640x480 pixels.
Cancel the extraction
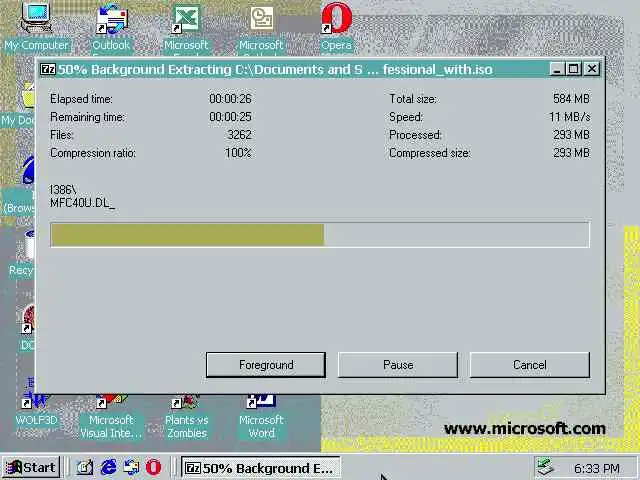[x=530, y=365]
